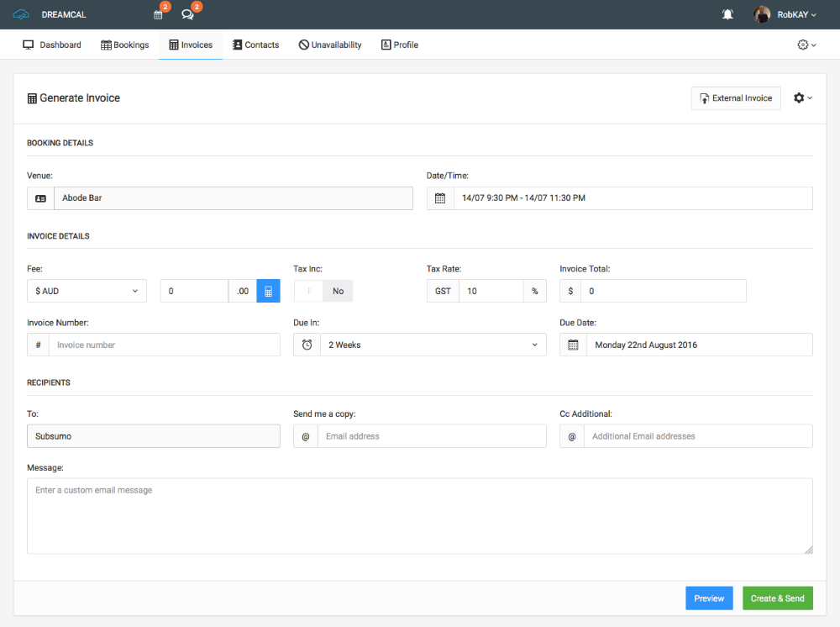Click the alarm clock icon beside Due In

[306, 345]
